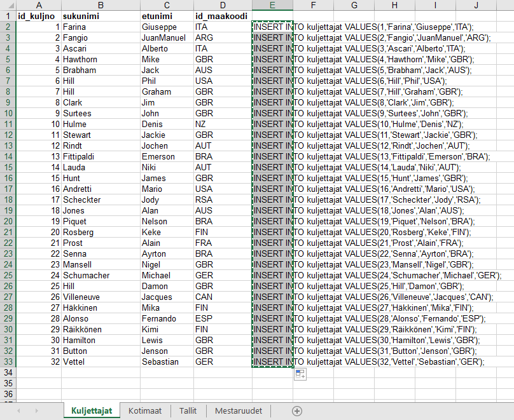Select row 1 header
The image size is (514, 420).
click(7, 16)
